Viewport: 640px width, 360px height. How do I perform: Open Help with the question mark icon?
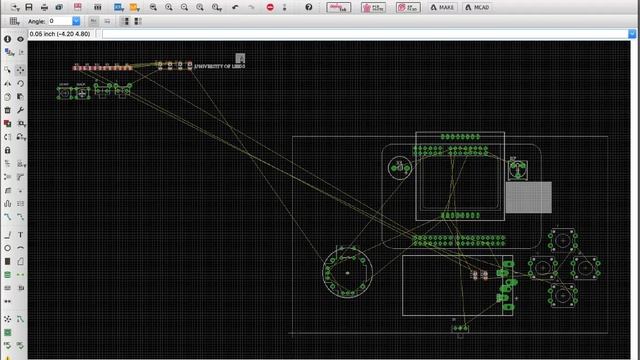[x=309, y=7]
